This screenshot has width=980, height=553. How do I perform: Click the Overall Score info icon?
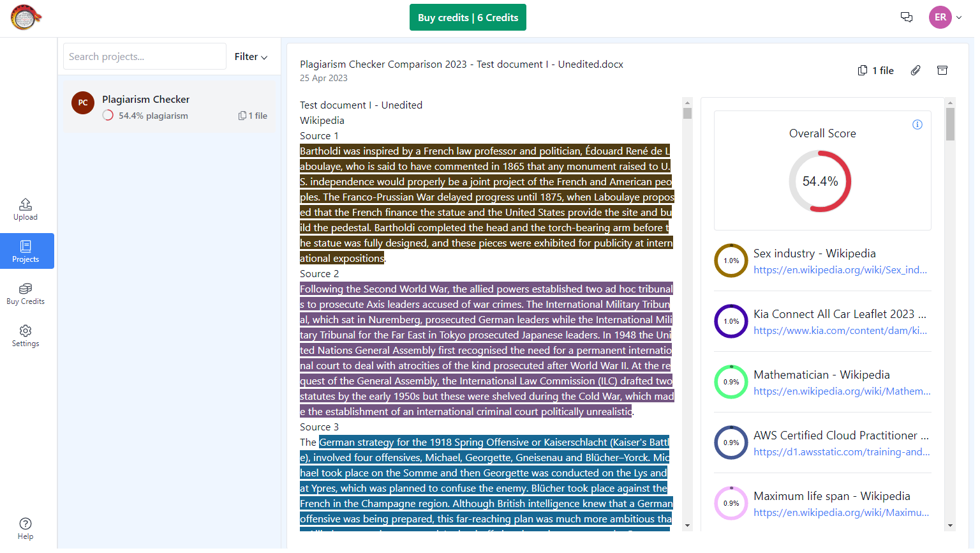pos(917,125)
